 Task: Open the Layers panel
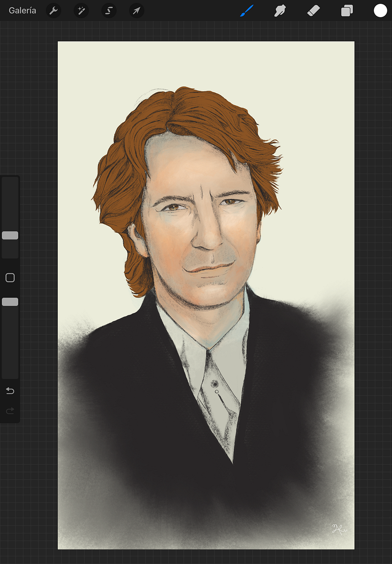[x=347, y=11]
